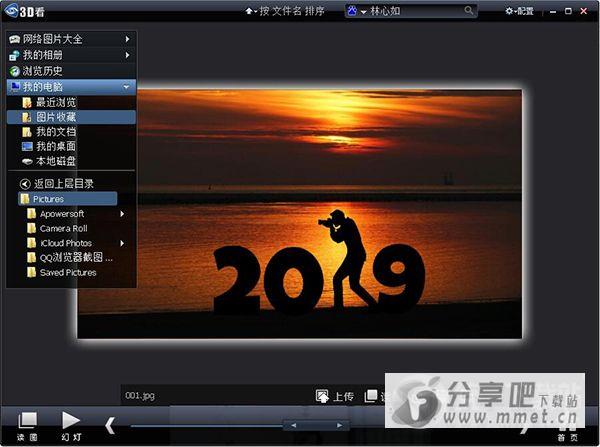Select the 最近浏览 folder
The image size is (600, 447).
coord(71,102)
